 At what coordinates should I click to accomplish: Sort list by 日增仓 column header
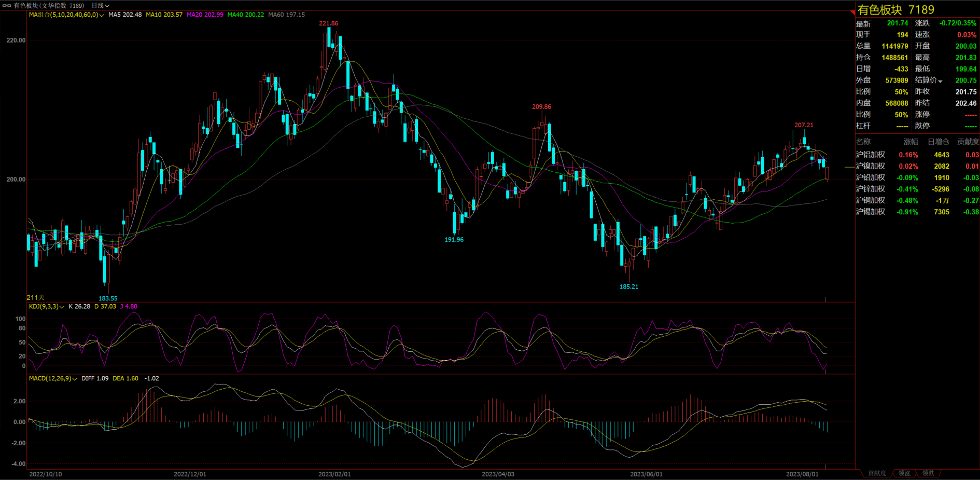tap(938, 142)
